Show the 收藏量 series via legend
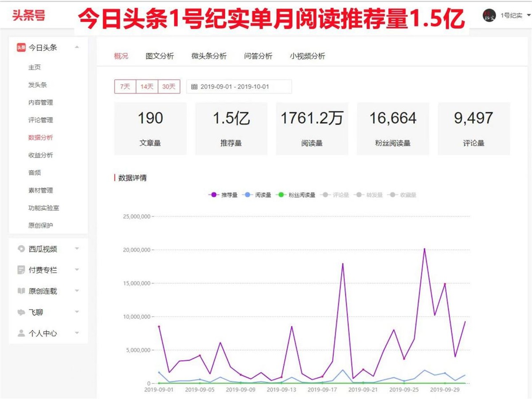532x399 pixels. coord(402,195)
